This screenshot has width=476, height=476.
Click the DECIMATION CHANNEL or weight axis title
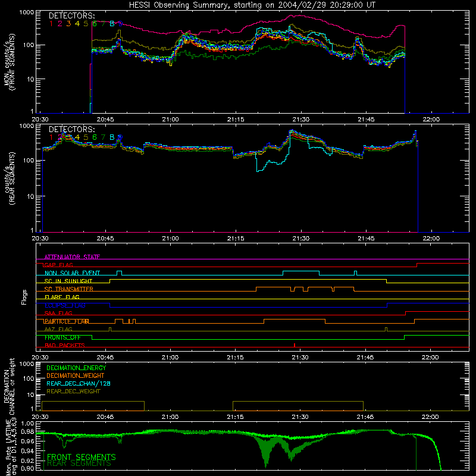click(x=9, y=386)
